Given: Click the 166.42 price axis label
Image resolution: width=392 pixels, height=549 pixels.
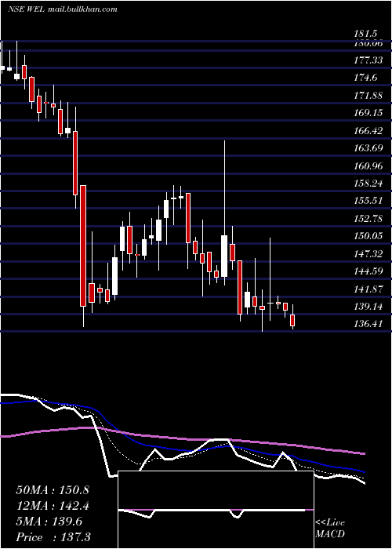Looking at the screenshot, I should pos(368,131).
